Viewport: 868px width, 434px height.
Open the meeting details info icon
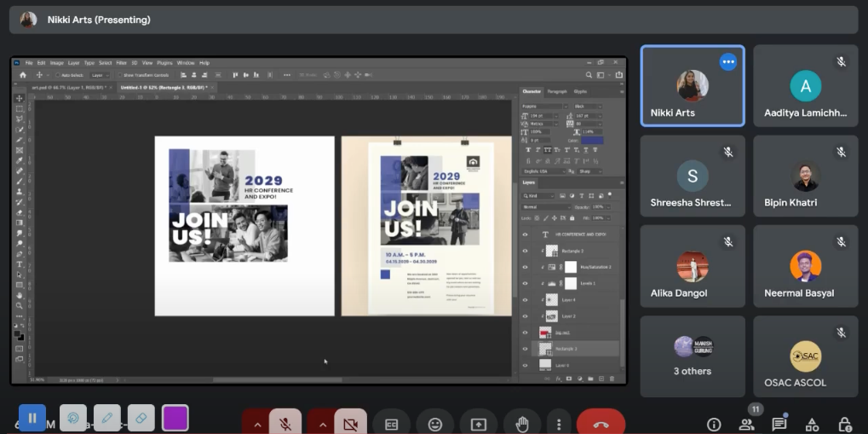coord(714,425)
